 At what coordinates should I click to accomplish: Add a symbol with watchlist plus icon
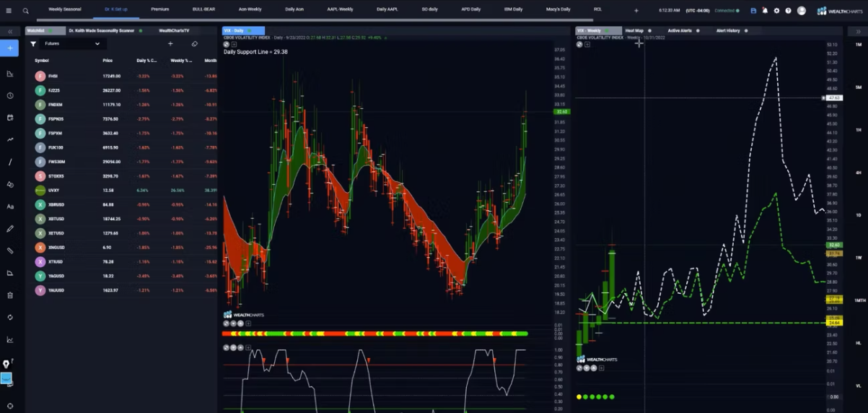tap(170, 44)
